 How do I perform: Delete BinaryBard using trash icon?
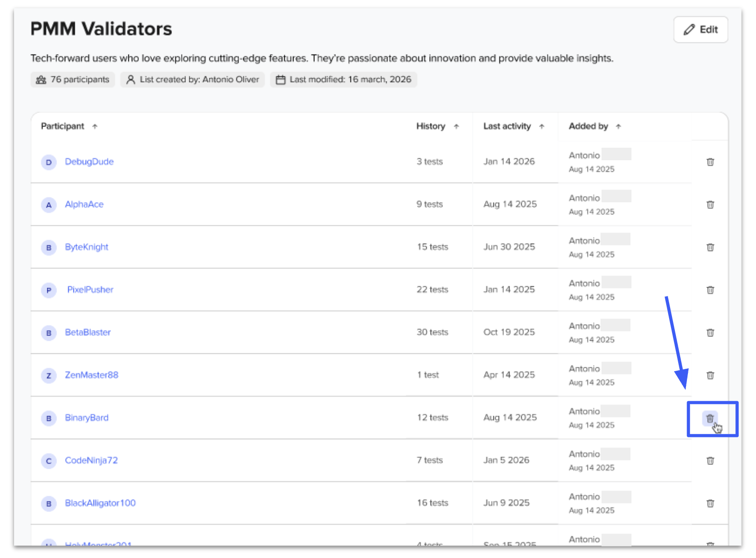tap(710, 418)
